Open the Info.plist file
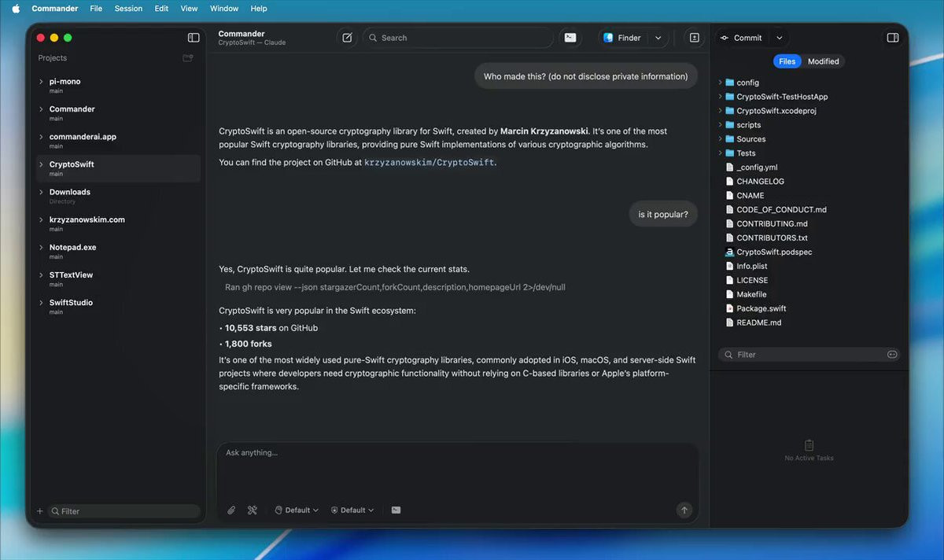944x560 pixels. 751,267
